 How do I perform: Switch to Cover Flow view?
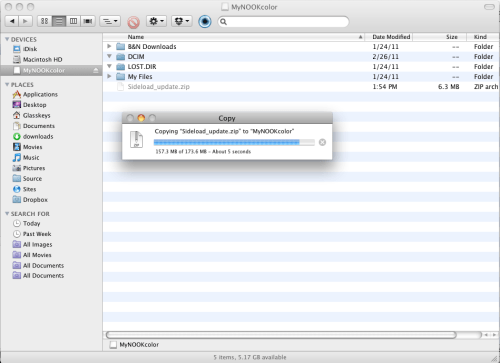88,21
